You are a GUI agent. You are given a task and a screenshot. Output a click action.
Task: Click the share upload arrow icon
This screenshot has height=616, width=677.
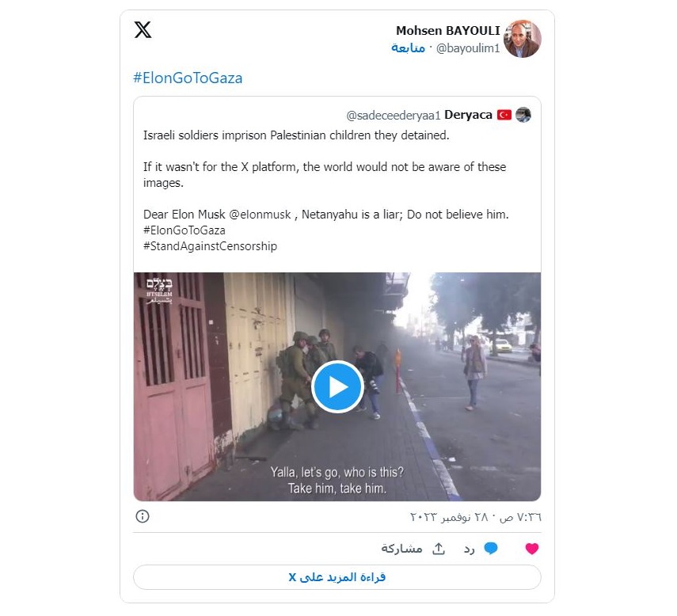439,548
